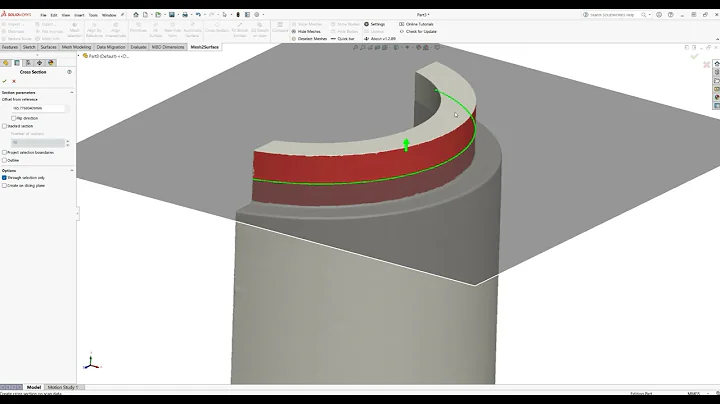Click the Print icon
The image size is (720, 404).
click(185, 15)
